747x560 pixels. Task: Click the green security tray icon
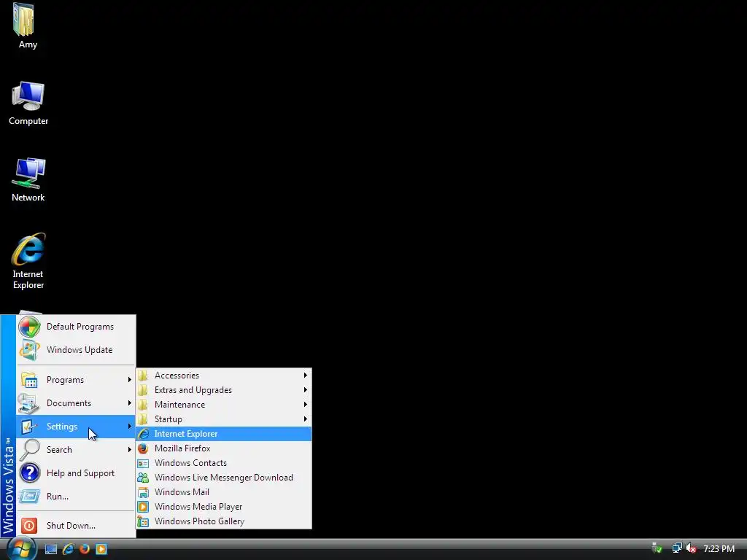657,548
